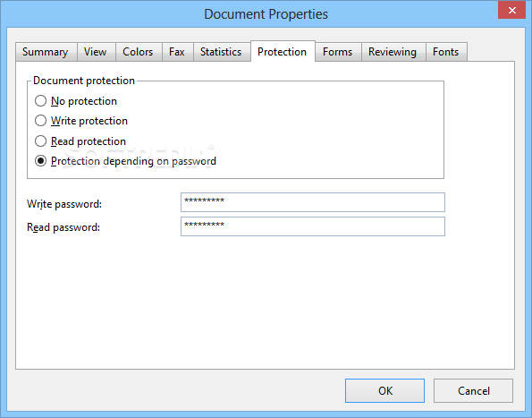The height and width of the screenshot is (418, 532).
Task: View the Fonts tab
Action: click(x=446, y=52)
